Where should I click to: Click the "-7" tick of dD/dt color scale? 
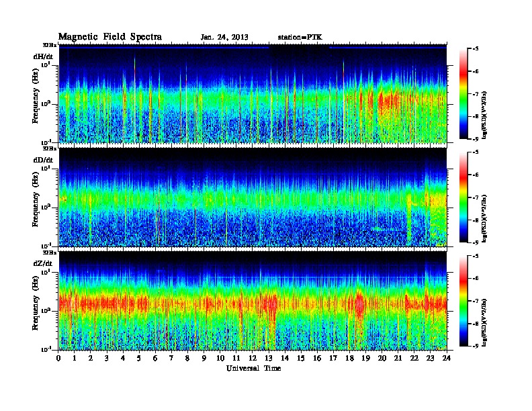[476, 197]
